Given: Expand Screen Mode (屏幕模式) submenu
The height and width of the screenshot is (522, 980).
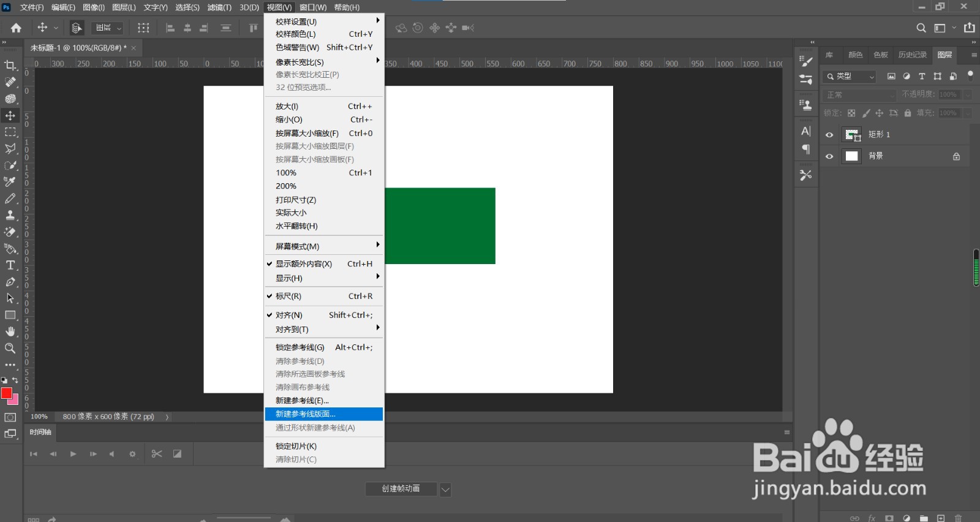Looking at the screenshot, I should click(324, 246).
